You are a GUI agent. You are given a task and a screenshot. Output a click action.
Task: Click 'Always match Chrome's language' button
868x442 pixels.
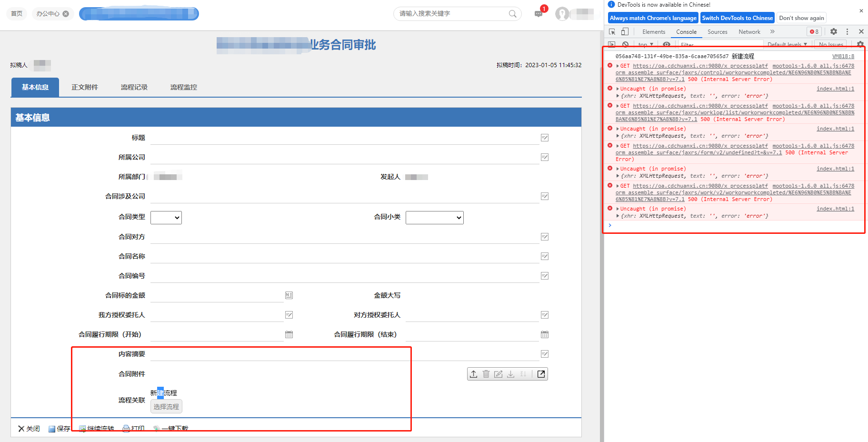653,18
